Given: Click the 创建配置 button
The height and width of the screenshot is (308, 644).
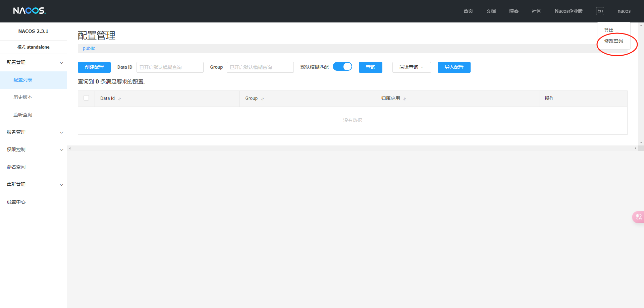Looking at the screenshot, I should (x=94, y=67).
